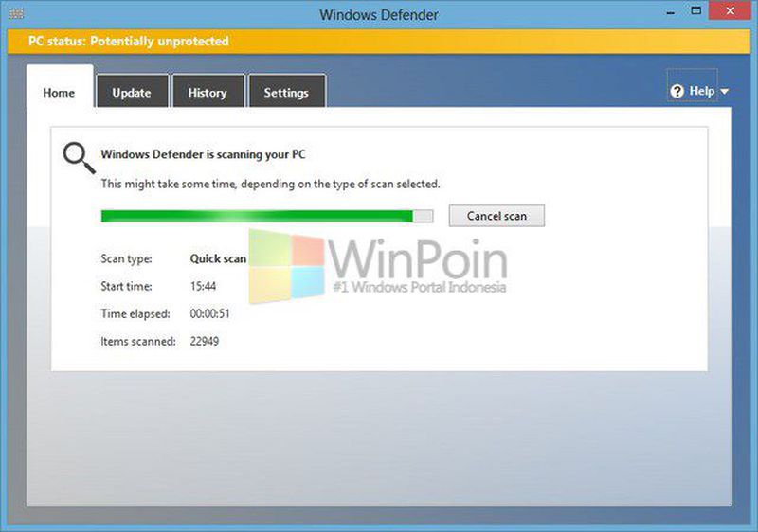This screenshot has width=758, height=532.
Task: Click the time elapsed value '00:00:51'
Action: (x=209, y=313)
